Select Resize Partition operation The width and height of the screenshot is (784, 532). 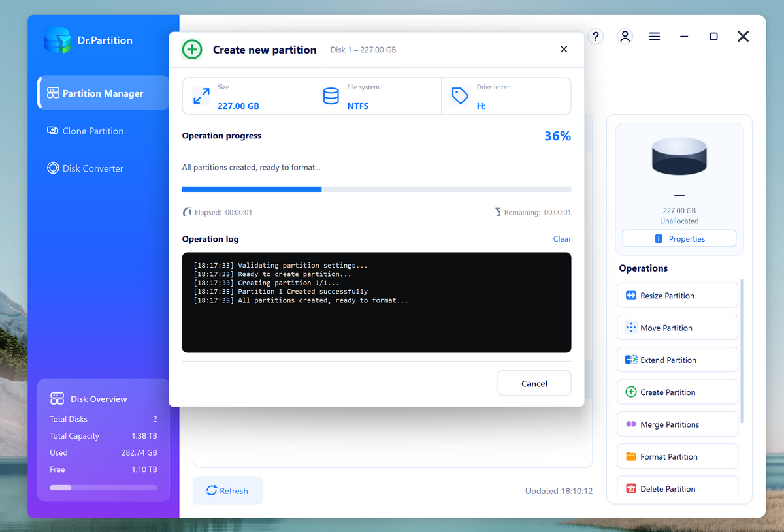coord(678,296)
